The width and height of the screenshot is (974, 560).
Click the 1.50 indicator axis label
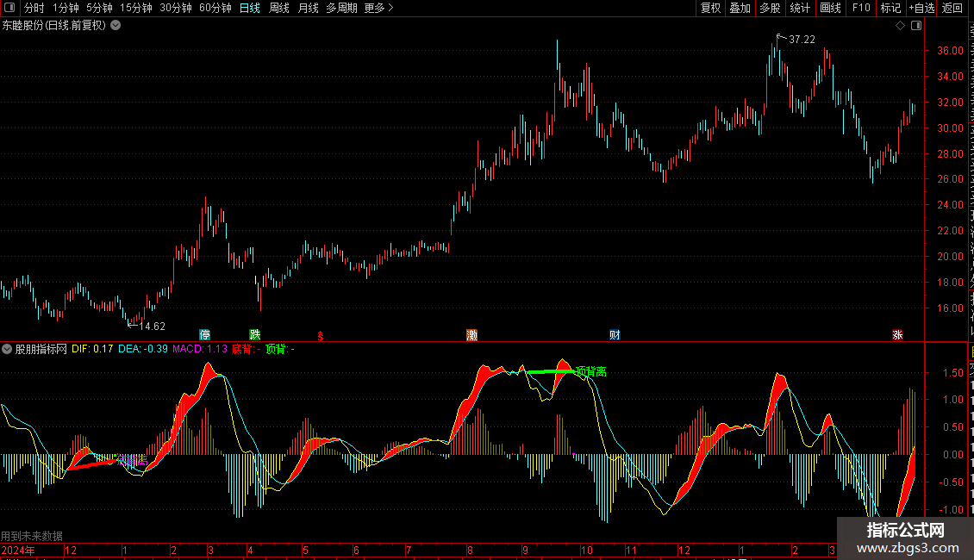tap(952, 373)
